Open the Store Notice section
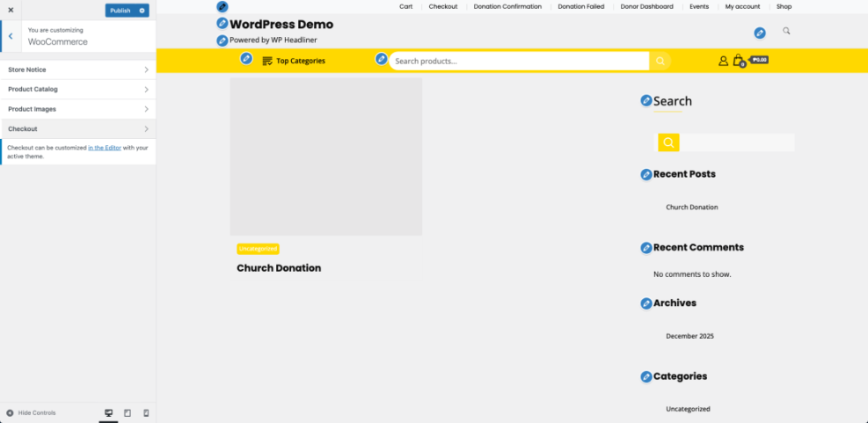This screenshot has height=423, width=868. (x=78, y=69)
